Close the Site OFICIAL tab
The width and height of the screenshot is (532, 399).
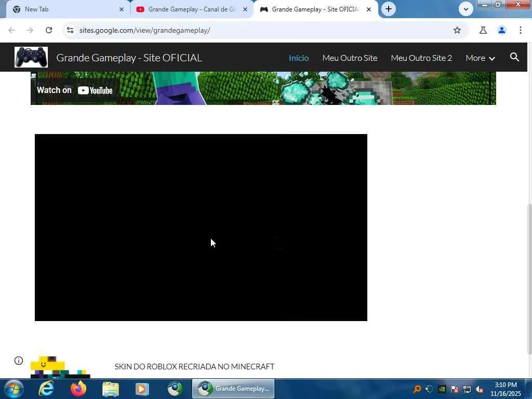[x=369, y=9]
